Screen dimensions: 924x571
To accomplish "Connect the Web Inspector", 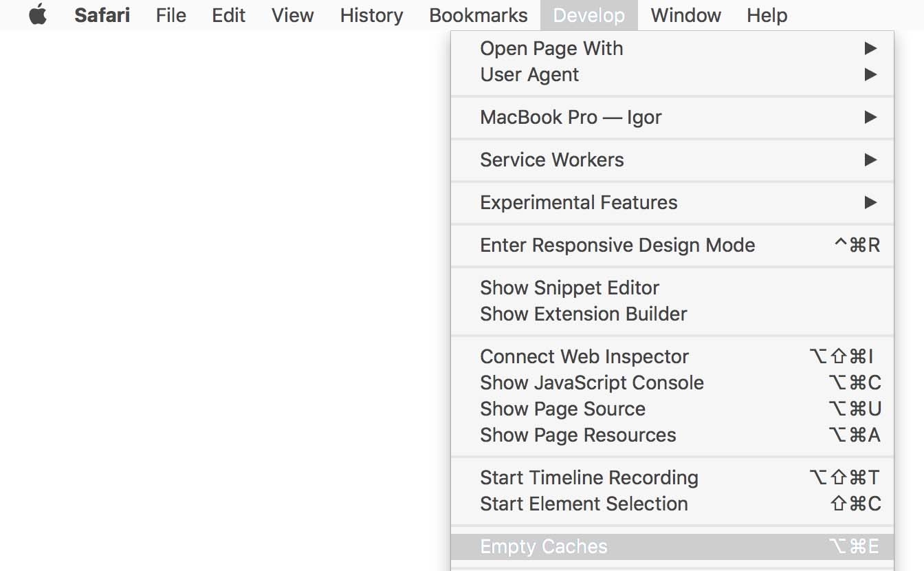I will tap(584, 356).
